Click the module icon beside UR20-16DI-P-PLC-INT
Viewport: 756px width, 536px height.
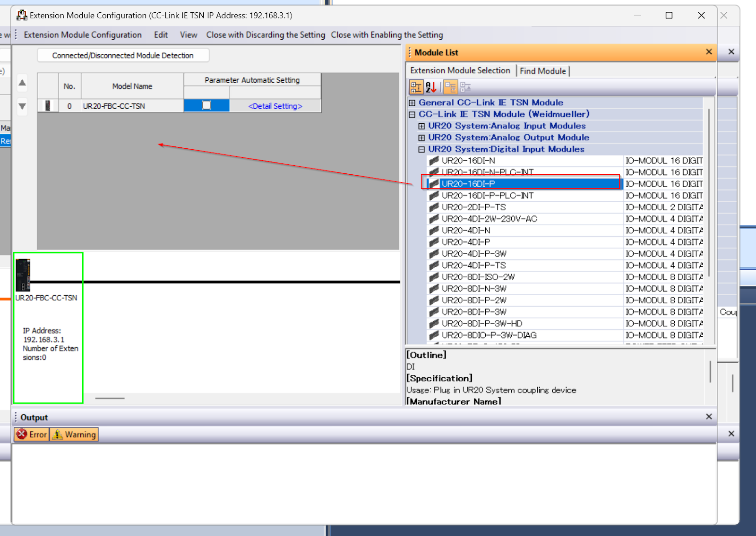point(434,196)
